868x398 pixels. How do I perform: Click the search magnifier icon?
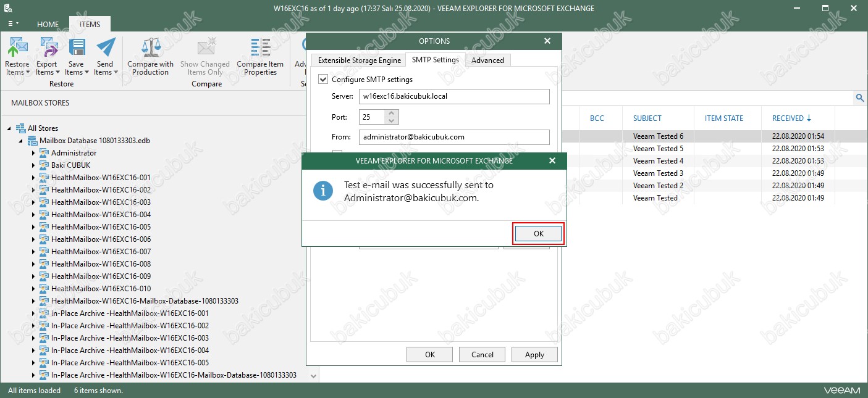(859, 97)
